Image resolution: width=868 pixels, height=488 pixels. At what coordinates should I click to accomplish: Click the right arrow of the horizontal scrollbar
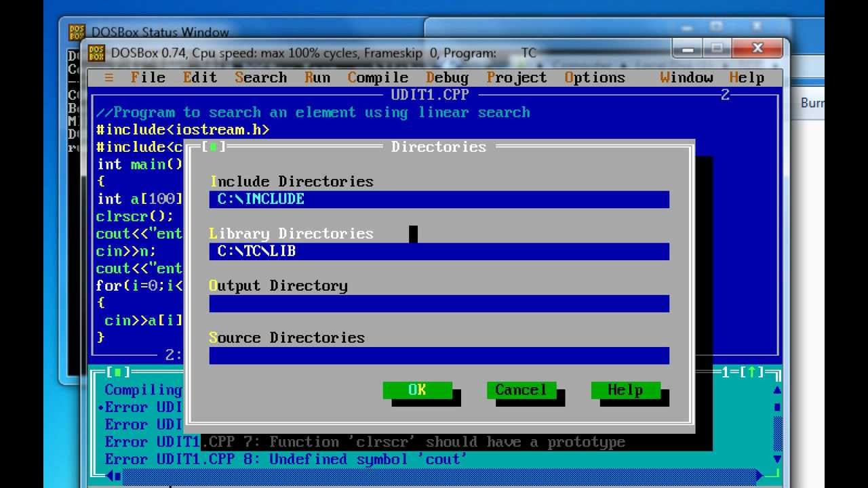click(761, 476)
